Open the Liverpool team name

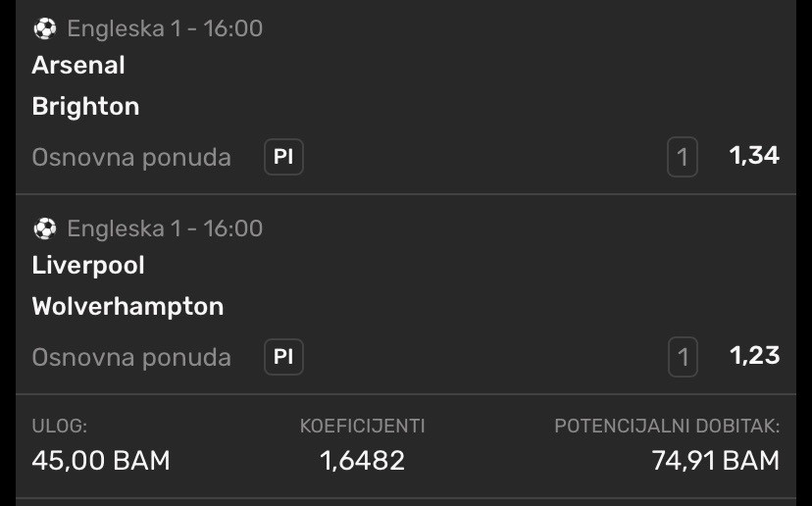pyautogui.click(x=88, y=266)
